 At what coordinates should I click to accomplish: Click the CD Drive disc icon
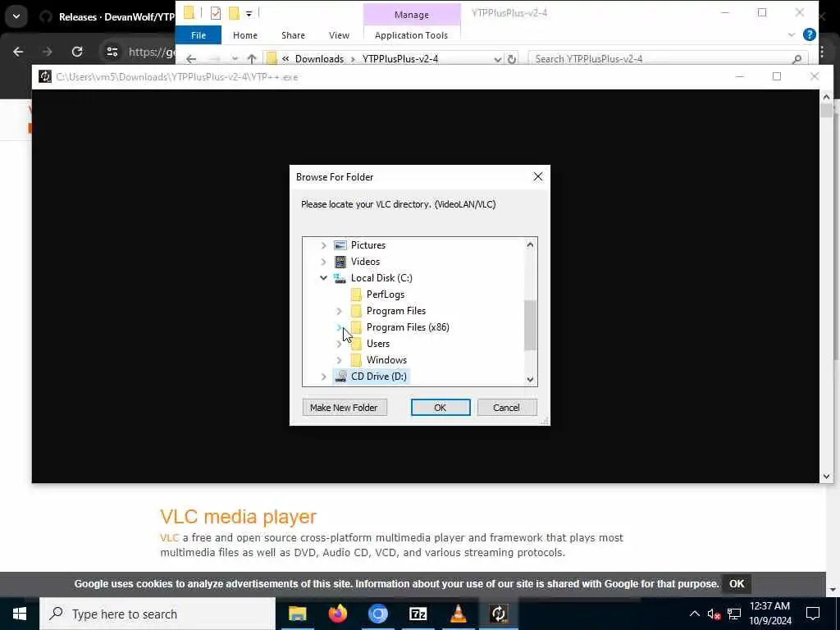(x=340, y=377)
